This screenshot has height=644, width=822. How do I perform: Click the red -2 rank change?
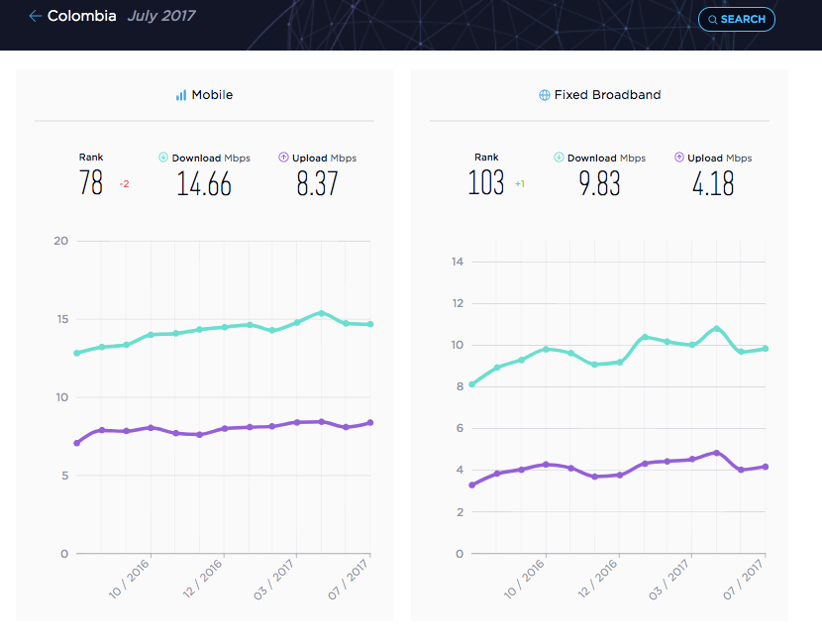click(124, 184)
